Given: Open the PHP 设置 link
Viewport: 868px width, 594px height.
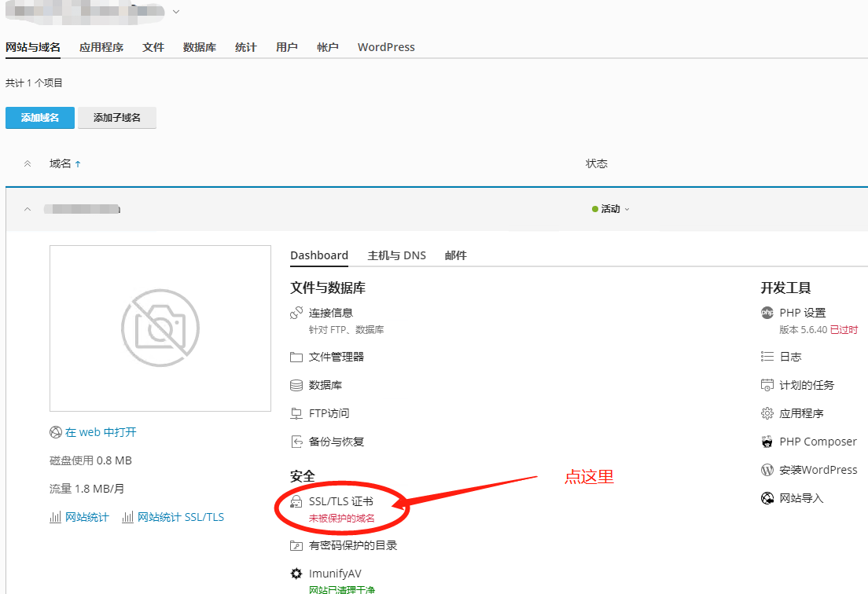Looking at the screenshot, I should coord(803,313).
